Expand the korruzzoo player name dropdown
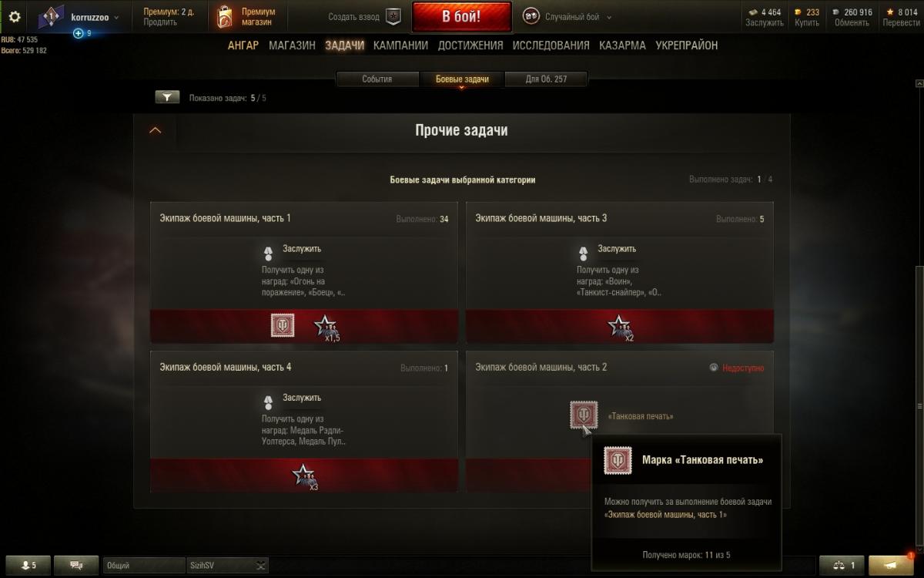This screenshot has height=578, width=924. click(x=95, y=16)
